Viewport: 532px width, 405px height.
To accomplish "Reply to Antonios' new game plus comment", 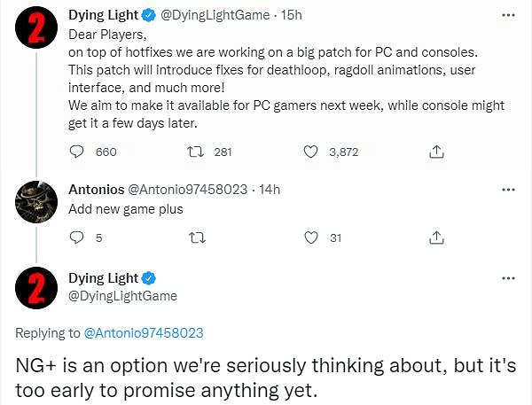I will [x=76, y=238].
